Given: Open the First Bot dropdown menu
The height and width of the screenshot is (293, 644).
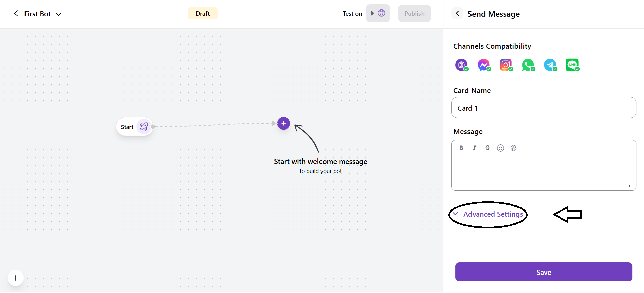Looking at the screenshot, I should pos(59,14).
